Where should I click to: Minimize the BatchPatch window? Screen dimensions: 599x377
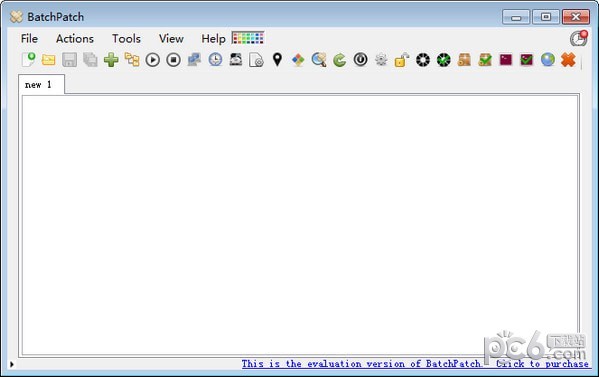[x=516, y=17]
